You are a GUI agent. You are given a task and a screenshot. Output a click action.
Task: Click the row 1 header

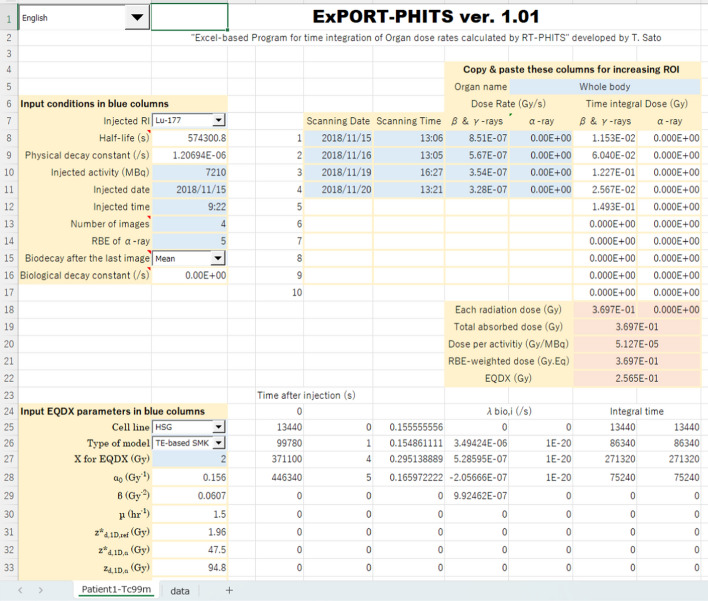pyautogui.click(x=9, y=17)
